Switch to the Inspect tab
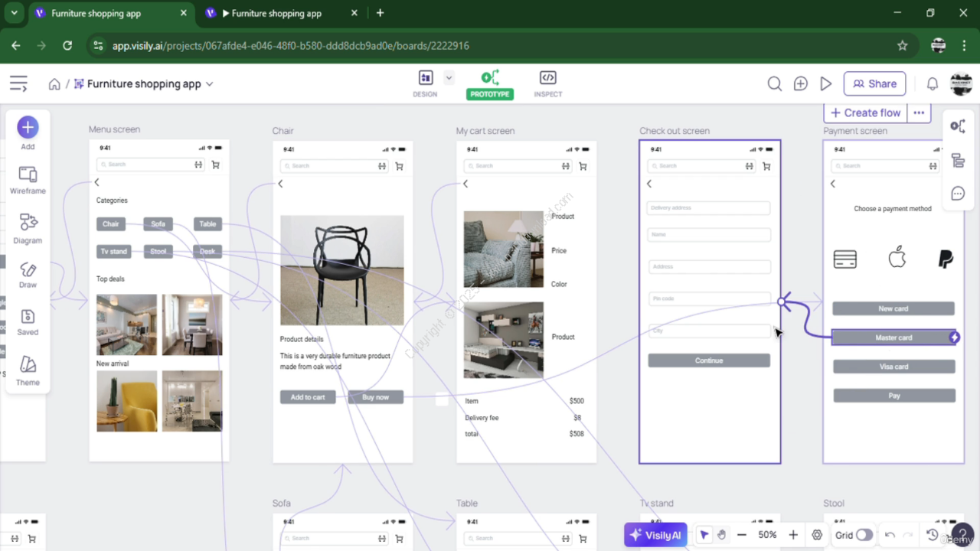Image resolution: width=980 pixels, height=551 pixels. (x=547, y=84)
